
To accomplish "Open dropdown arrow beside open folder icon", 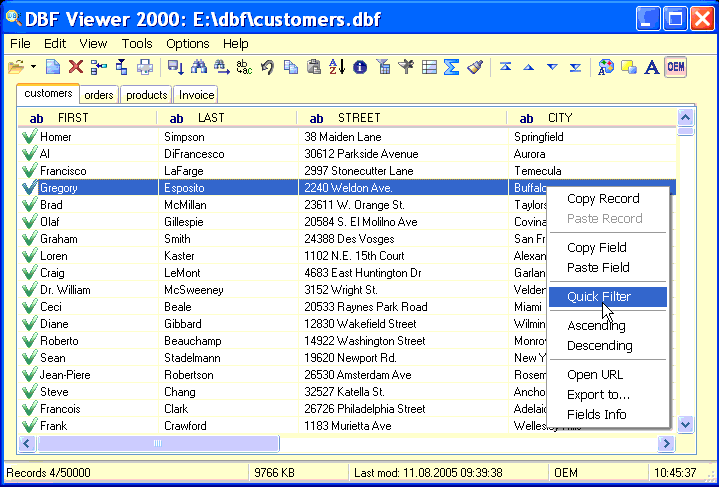I will (33, 67).
